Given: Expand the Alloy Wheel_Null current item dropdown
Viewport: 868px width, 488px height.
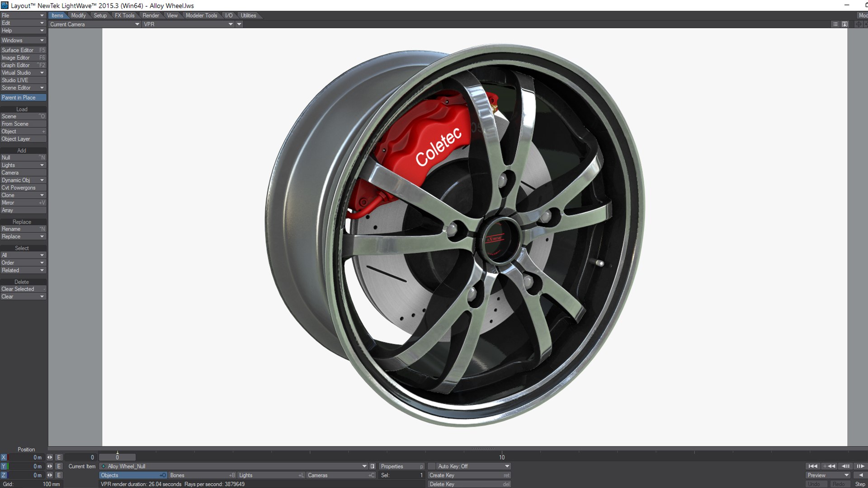Looking at the screenshot, I should click(x=234, y=466).
